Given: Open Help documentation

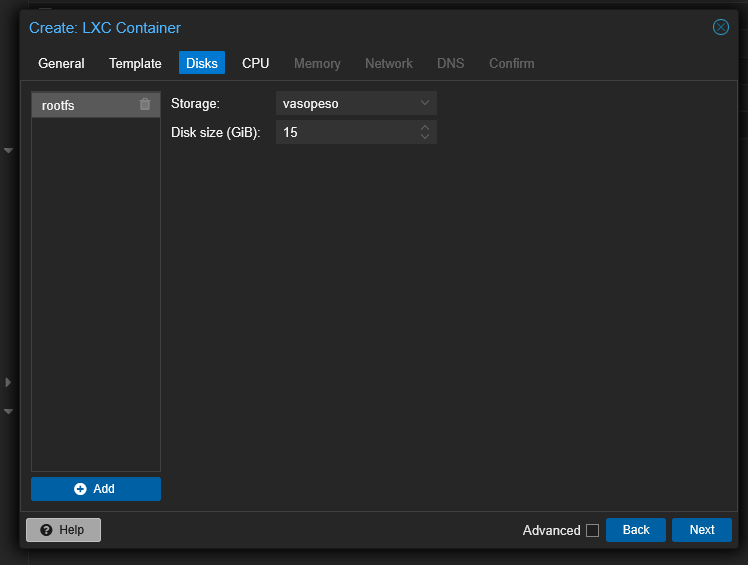Looking at the screenshot, I should pos(63,530).
